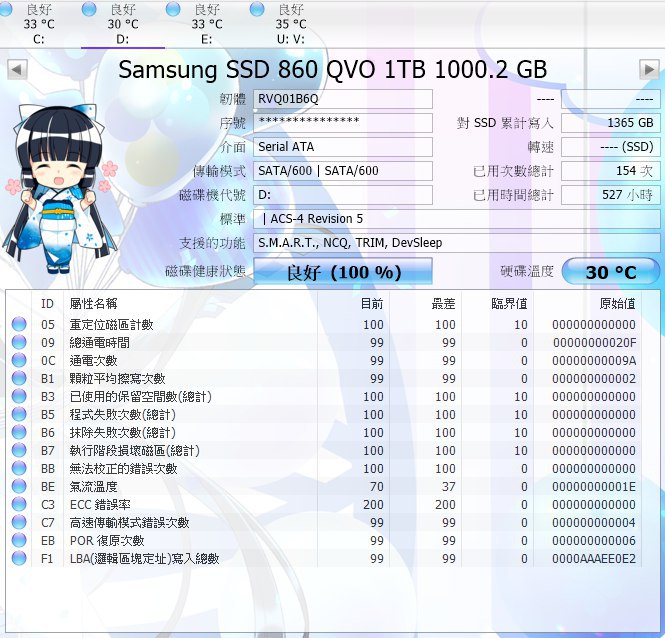Screen dimensions: 665x638
Task: Click the 臨界值 column header
Action: point(497,304)
